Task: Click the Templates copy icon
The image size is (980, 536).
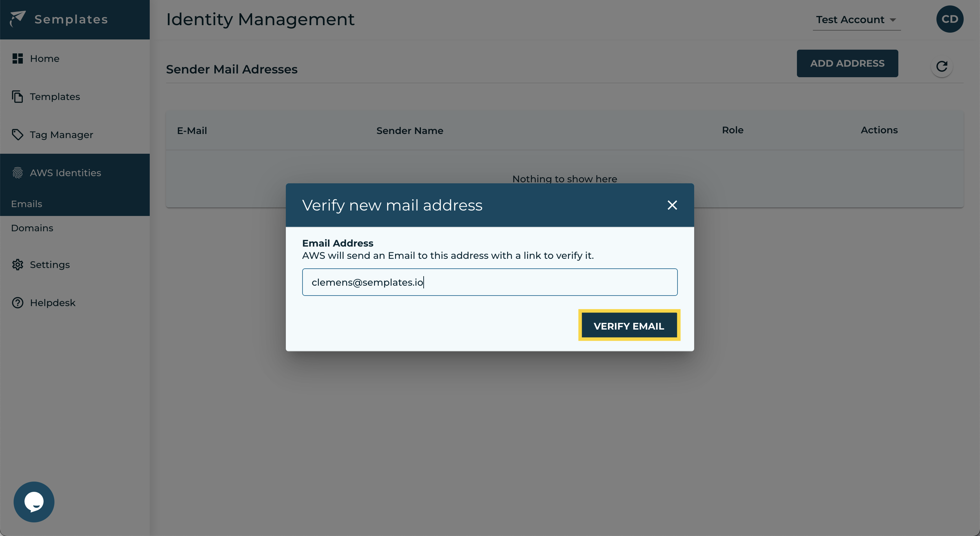Action: (x=17, y=97)
